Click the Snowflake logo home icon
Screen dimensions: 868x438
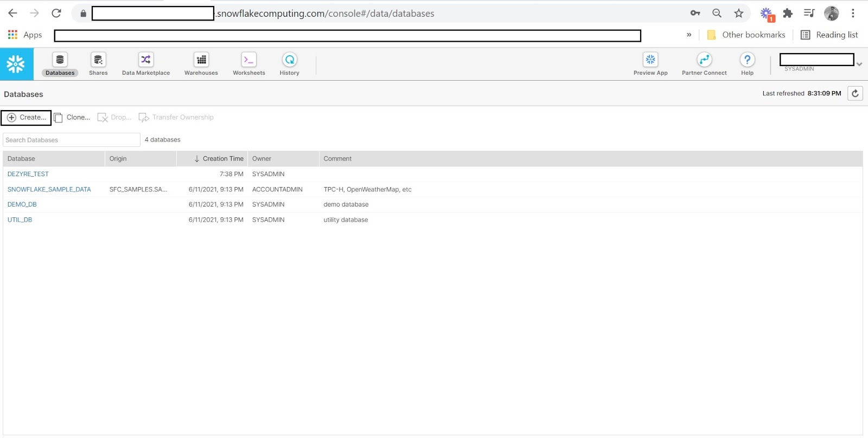(x=16, y=64)
